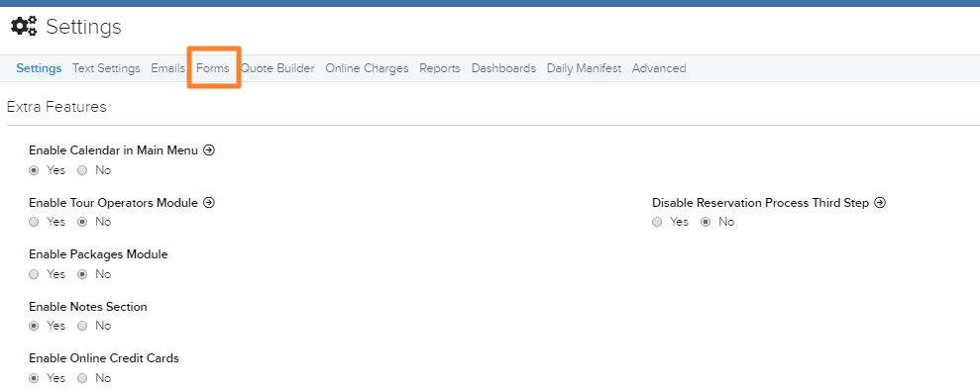The width and height of the screenshot is (980, 392).
Task: Open the Dashboards tab
Action: 503,68
